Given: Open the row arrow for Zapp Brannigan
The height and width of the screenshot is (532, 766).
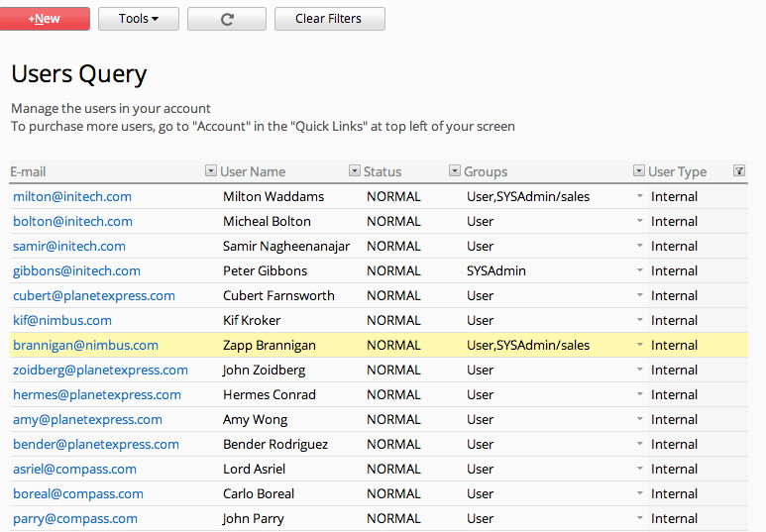Looking at the screenshot, I should click(x=639, y=345).
